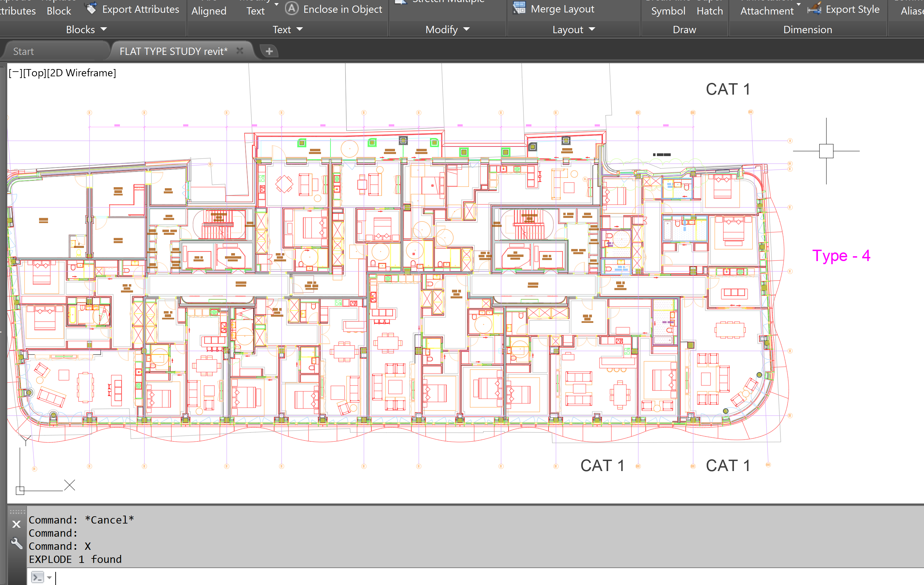This screenshot has height=585, width=924.
Task: Expand the Text panel dropdown
Action: (x=300, y=29)
